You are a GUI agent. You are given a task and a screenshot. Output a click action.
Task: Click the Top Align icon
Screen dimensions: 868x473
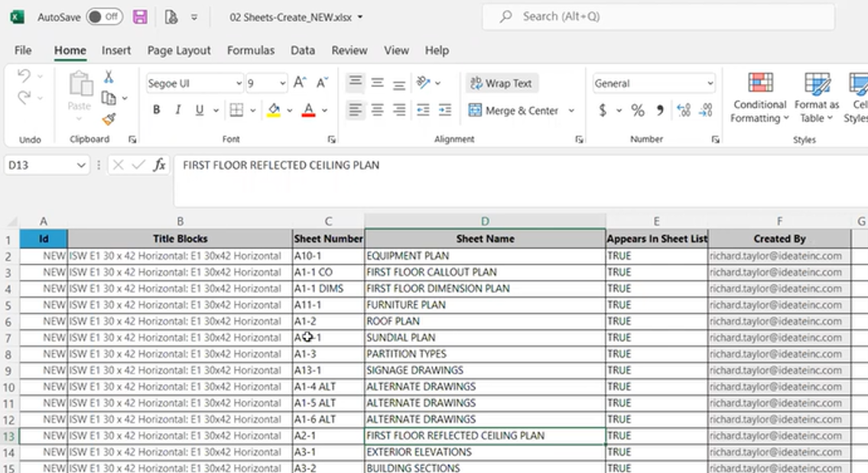click(x=356, y=83)
